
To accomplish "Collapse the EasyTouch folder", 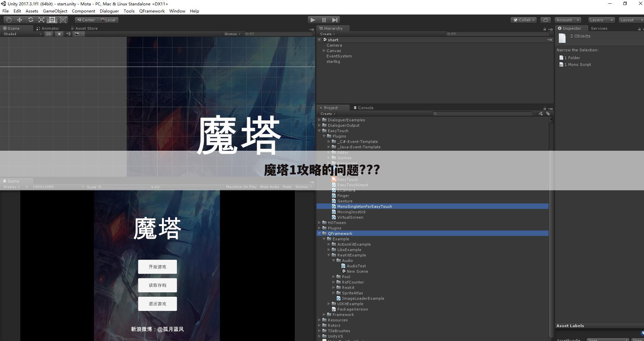I will click(319, 131).
